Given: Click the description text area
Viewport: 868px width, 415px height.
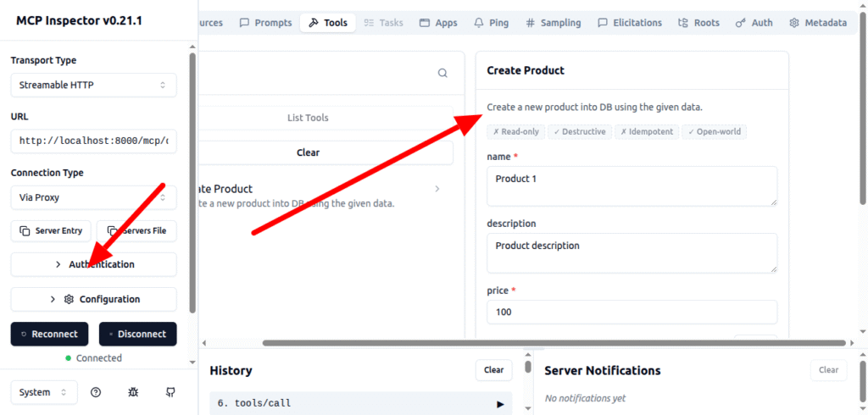Looking at the screenshot, I should [x=632, y=253].
